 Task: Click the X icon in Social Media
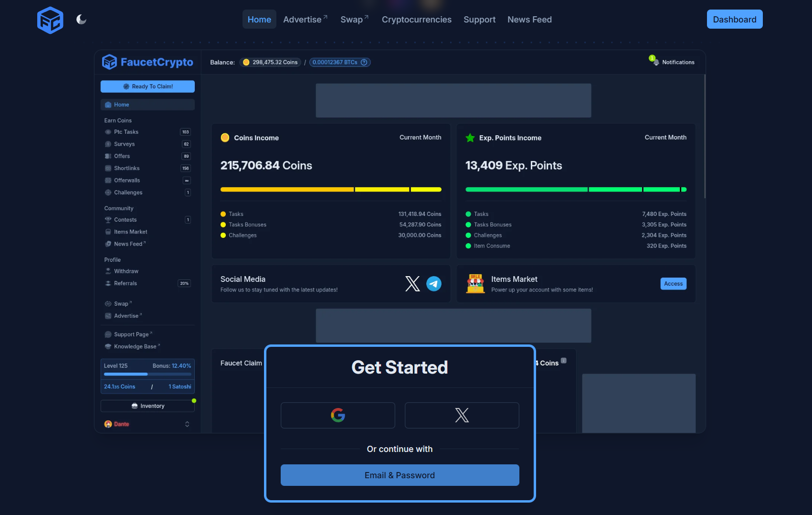pyautogui.click(x=412, y=283)
